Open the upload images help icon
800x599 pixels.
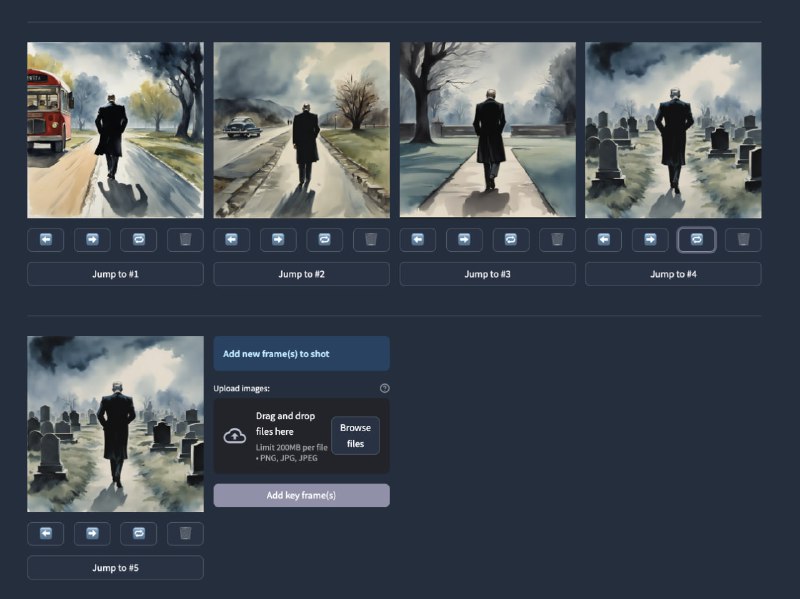pos(384,389)
